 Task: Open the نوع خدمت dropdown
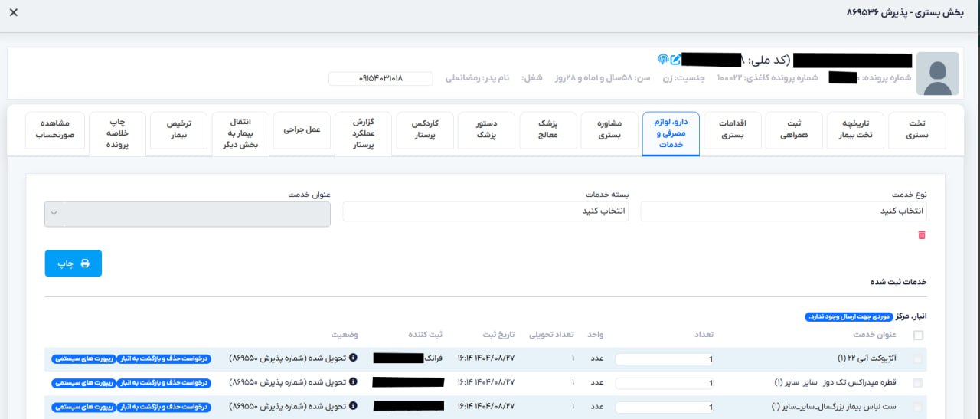(783, 211)
